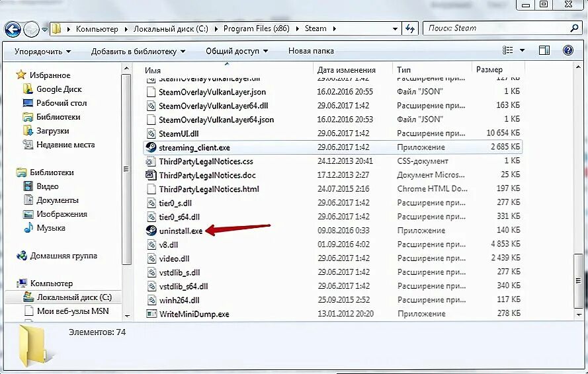Image resolution: width=588 pixels, height=374 pixels.
Task: Click the Steam breadcrumb segment
Action: coord(315,28)
